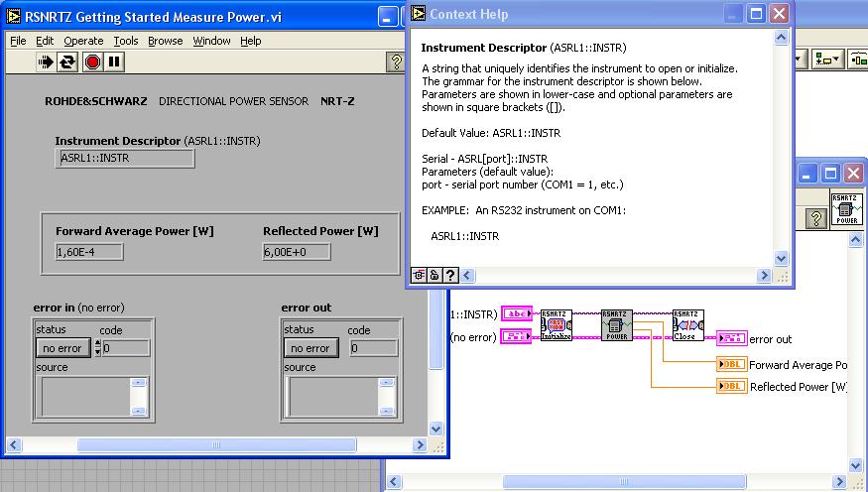Viewport: 868px width, 492px height.
Task: Toggle optional terminals in Context Help
Action: (x=419, y=275)
